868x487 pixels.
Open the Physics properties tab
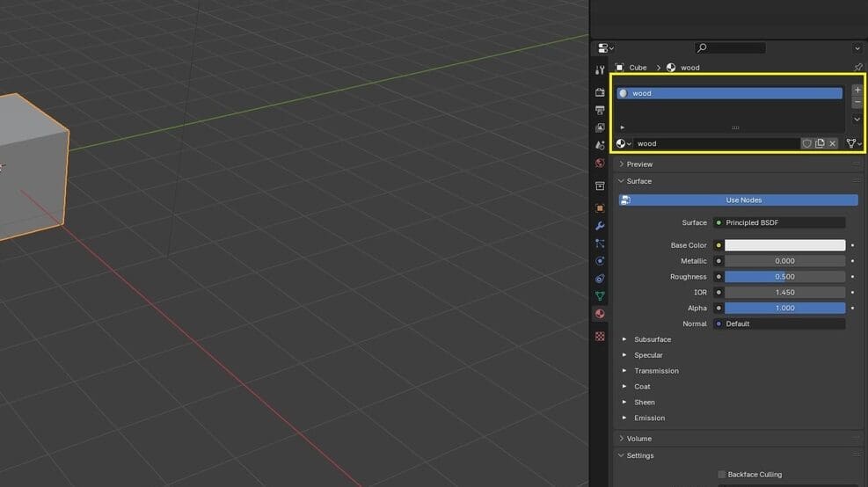coord(600,261)
